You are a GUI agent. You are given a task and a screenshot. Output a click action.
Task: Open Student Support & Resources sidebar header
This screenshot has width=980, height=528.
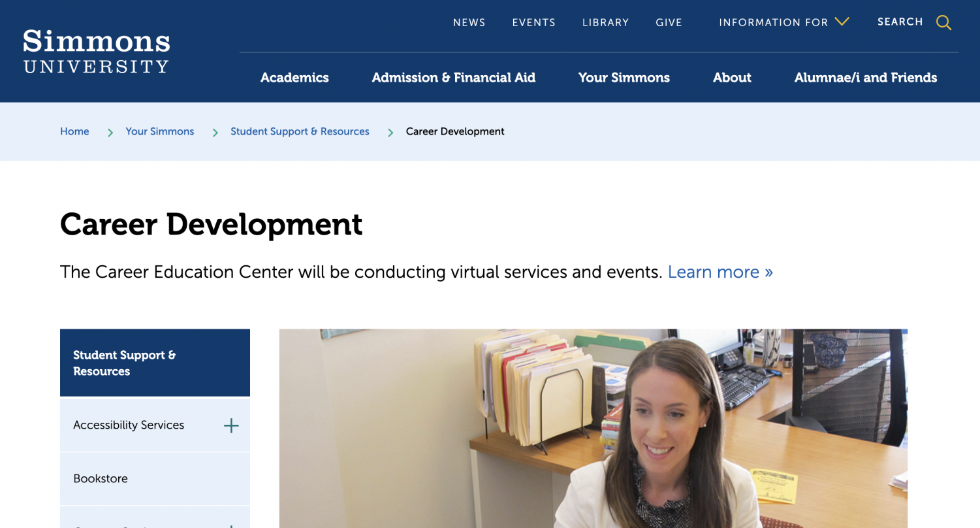tap(155, 363)
